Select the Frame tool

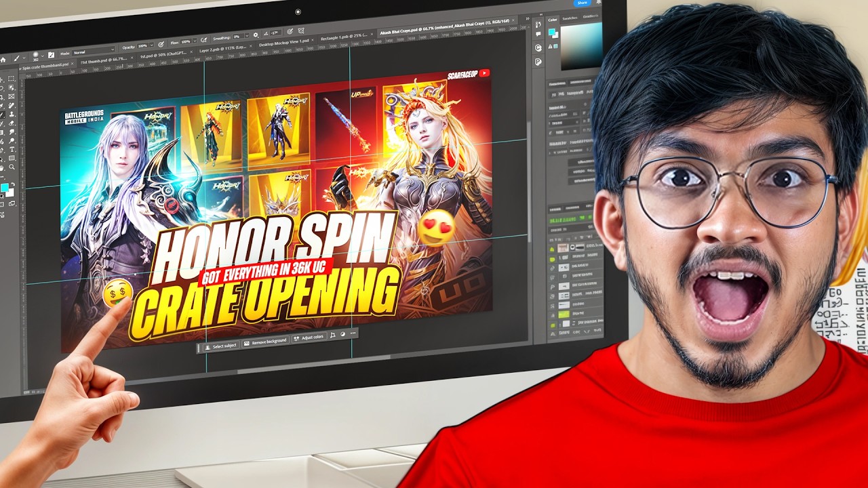click(x=12, y=96)
